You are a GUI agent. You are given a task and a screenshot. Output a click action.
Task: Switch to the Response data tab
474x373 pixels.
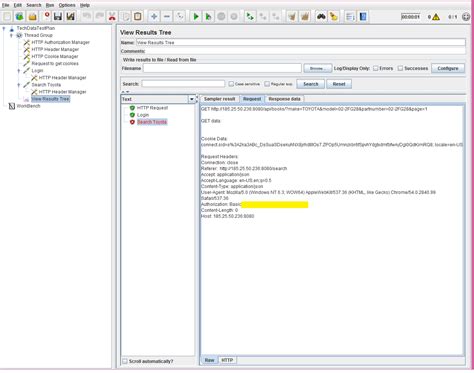(x=284, y=99)
